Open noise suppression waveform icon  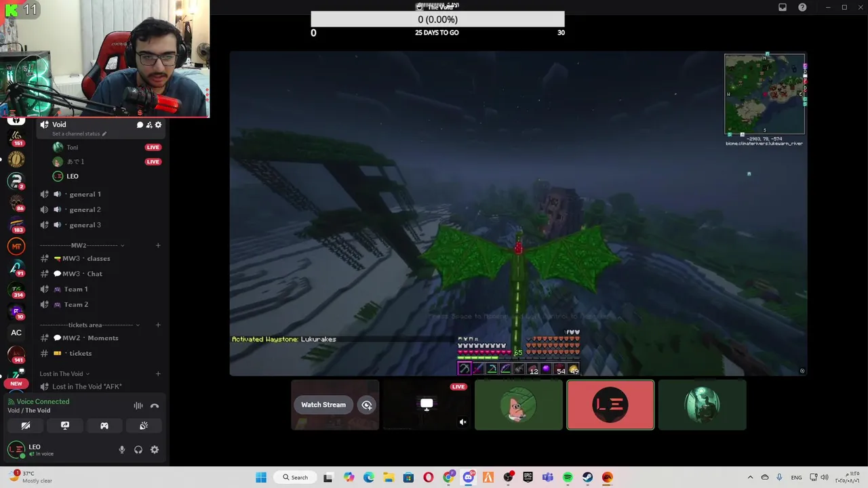[x=138, y=405]
